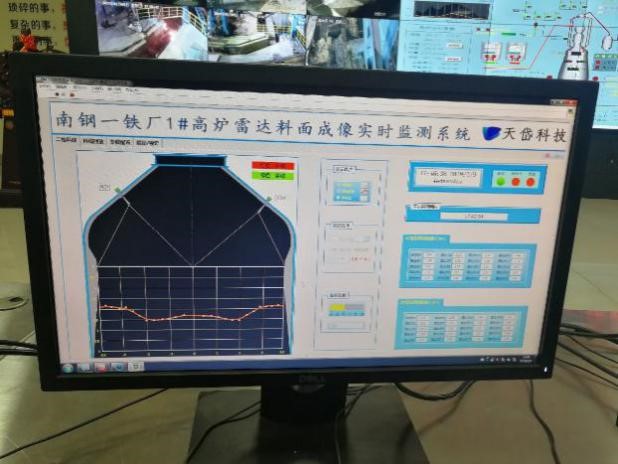Click the middle red indicator light
Screen dimensions: 618x464
(516, 181)
